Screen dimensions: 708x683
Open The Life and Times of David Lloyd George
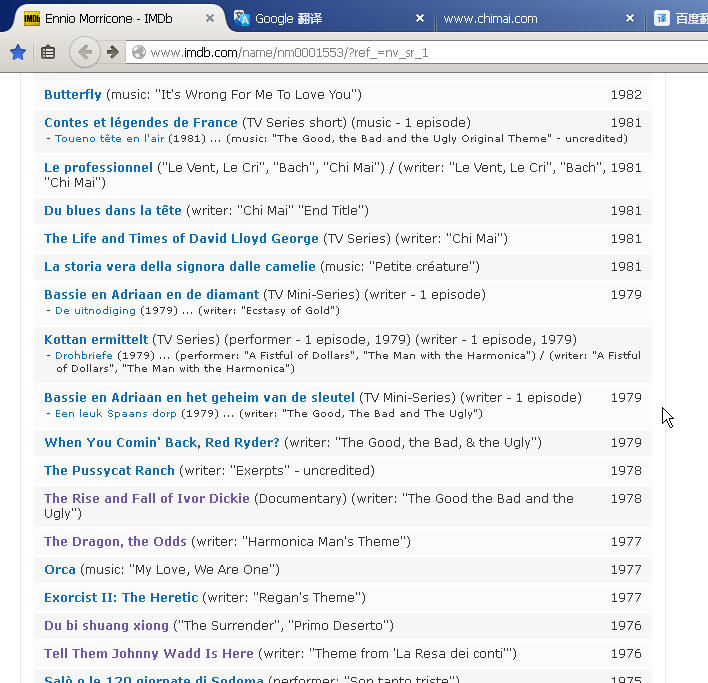point(182,239)
